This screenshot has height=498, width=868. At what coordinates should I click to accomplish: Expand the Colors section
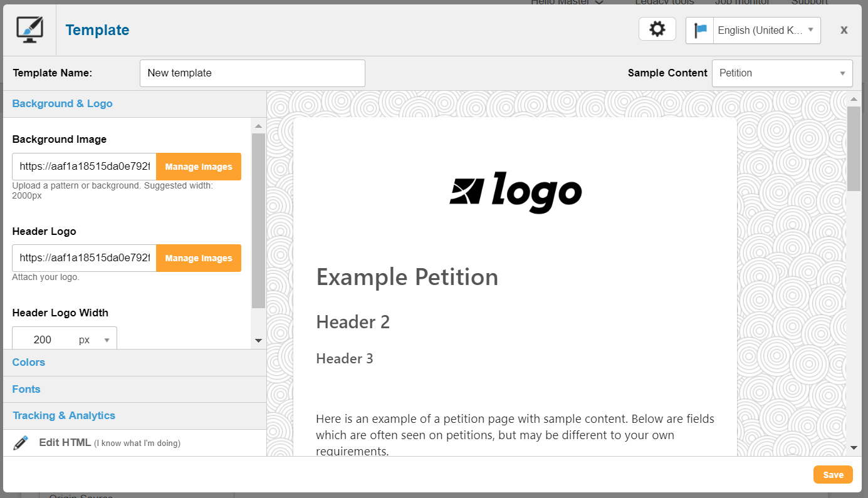tap(28, 362)
